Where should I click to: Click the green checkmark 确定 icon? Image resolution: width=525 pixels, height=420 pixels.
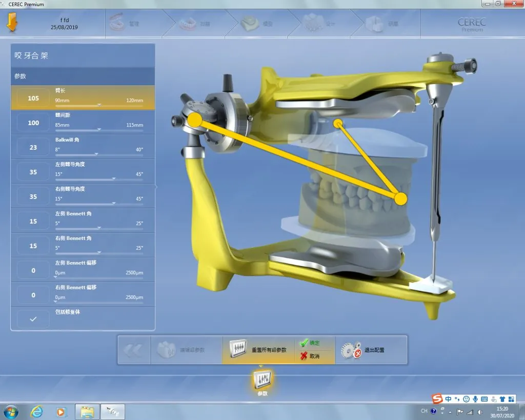click(x=304, y=343)
